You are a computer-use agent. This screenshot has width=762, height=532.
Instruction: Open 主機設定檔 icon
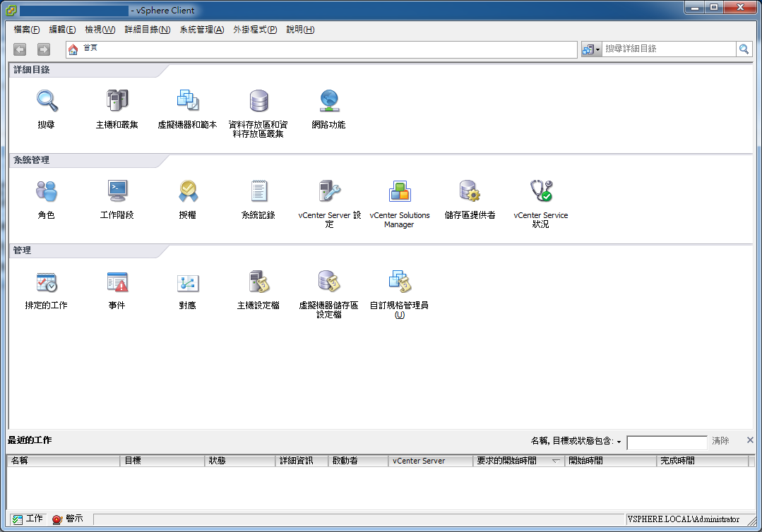coord(258,283)
